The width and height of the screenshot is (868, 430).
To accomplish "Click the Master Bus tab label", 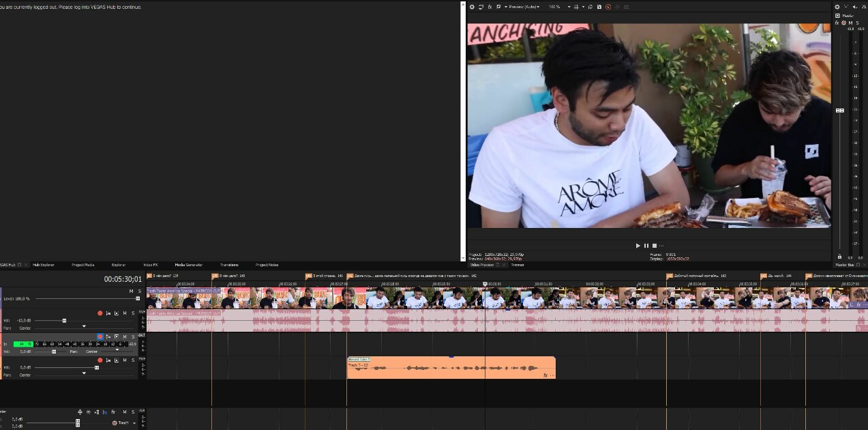I will pos(844,265).
